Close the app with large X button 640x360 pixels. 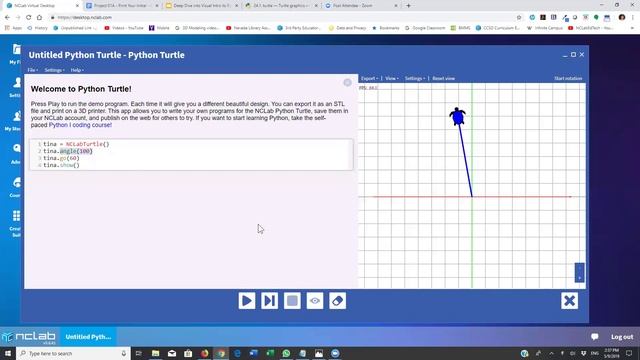pos(569,301)
